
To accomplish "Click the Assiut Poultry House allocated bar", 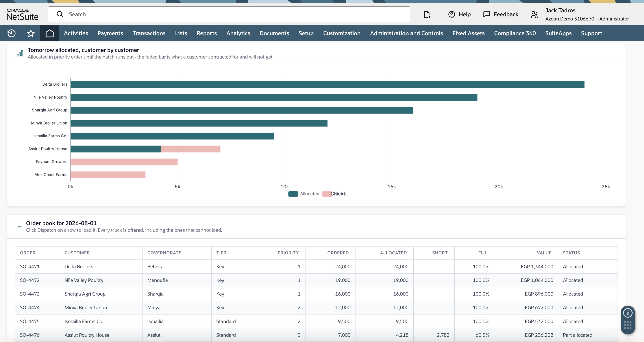I will click(x=116, y=149).
